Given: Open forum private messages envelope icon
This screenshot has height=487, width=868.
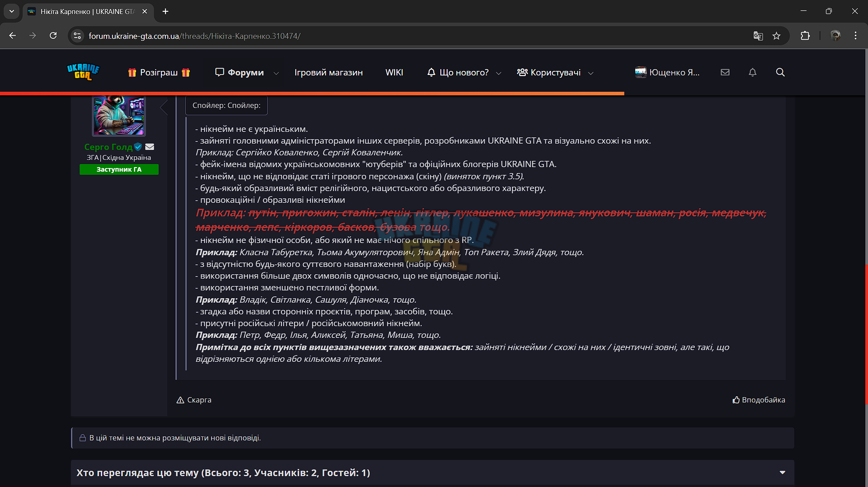Looking at the screenshot, I should [725, 72].
